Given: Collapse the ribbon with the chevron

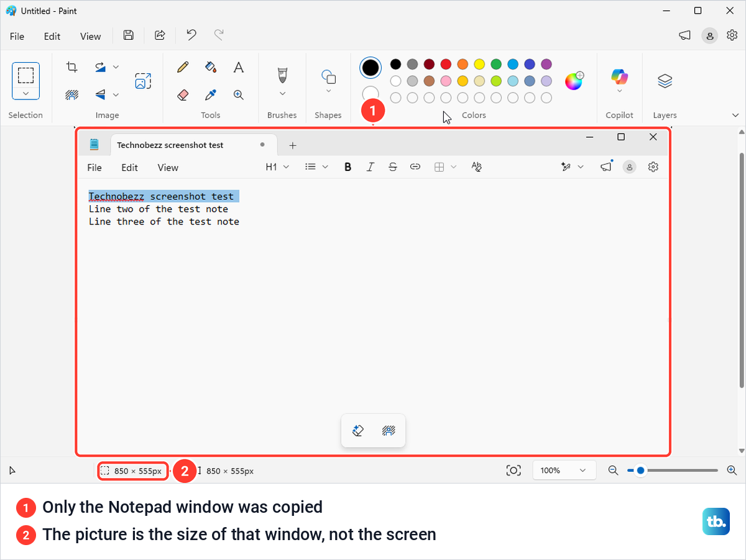Looking at the screenshot, I should pos(735,115).
